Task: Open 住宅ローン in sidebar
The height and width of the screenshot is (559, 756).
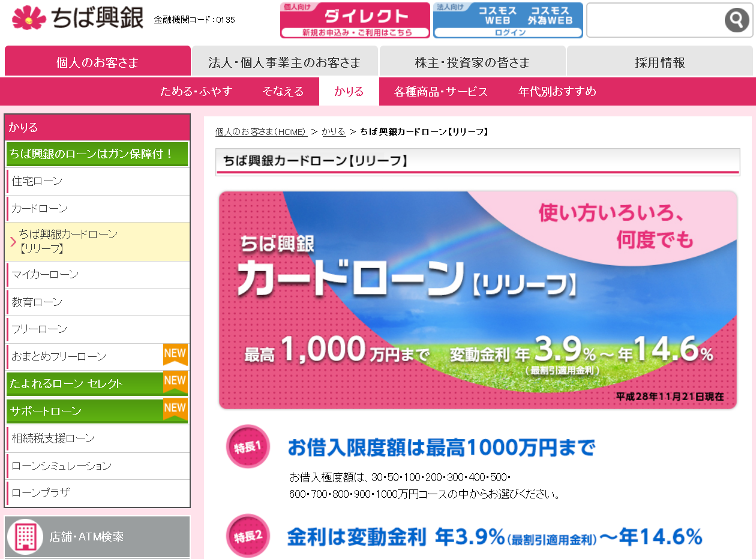Action: [97, 181]
